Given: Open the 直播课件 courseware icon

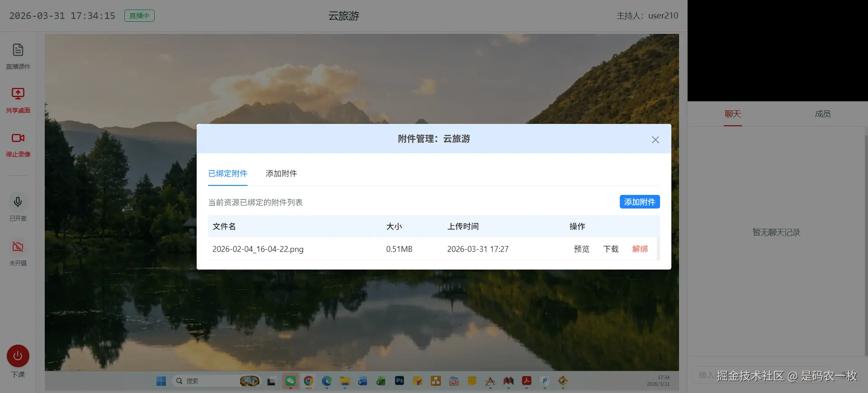Looking at the screenshot, I should click(x=18, y=50).
